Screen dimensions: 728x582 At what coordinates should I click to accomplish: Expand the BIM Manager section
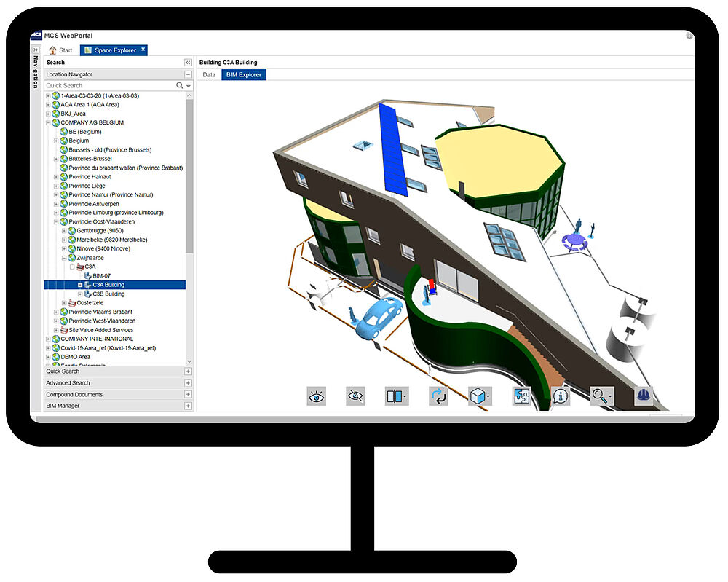[188, 406]
